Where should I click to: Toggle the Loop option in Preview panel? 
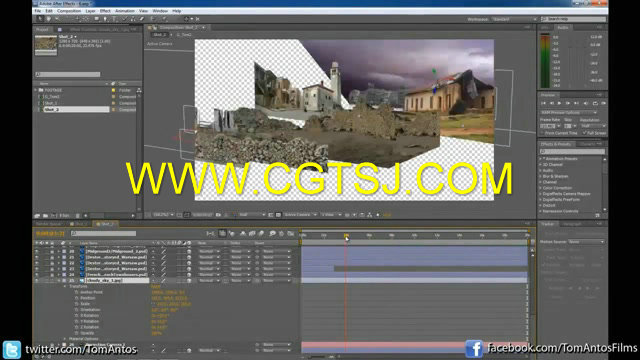tap(595, 104)
